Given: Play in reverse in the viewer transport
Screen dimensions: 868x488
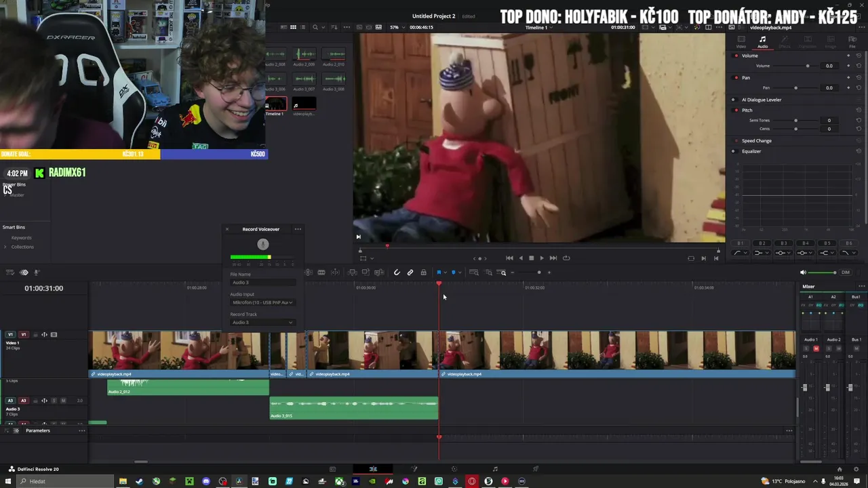Looking at the screenshot, I should pos(521,258).
